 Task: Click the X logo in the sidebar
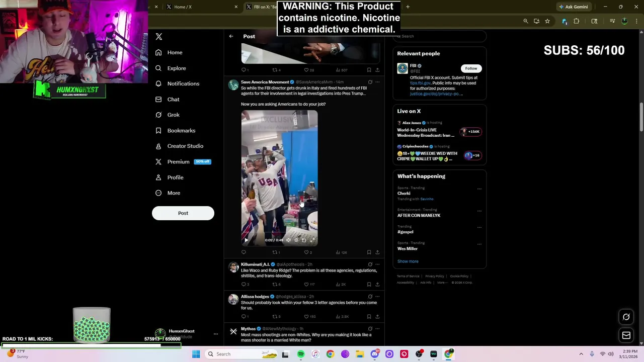[x=159, y=37]
